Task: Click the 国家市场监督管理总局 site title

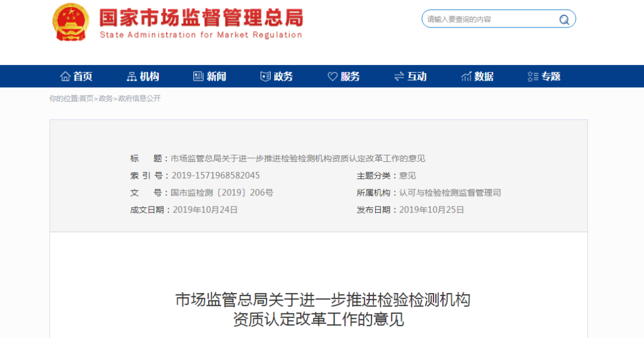Action: pyautogui.click(x=202, y=18)
